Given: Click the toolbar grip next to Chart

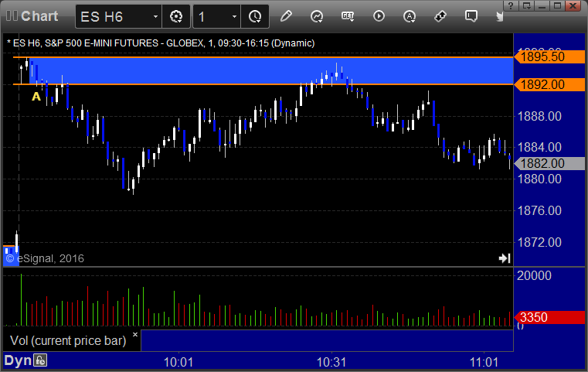Looking at the screenshot, I should pyautogui.click(x=12, y=16).
